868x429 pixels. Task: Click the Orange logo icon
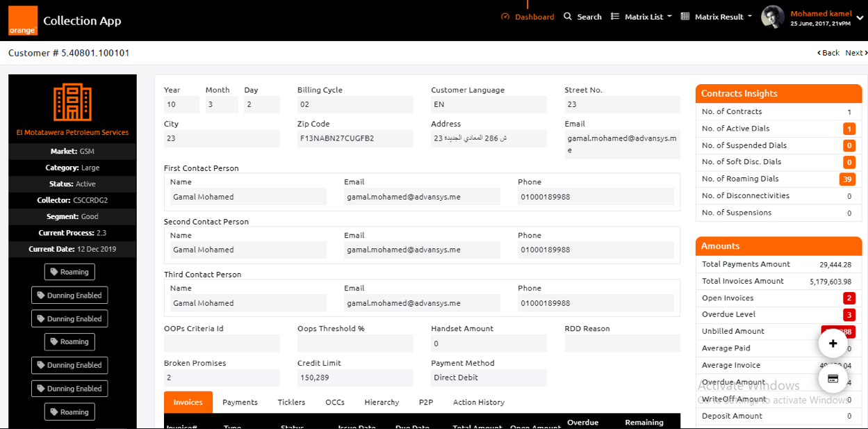point(23,21)
